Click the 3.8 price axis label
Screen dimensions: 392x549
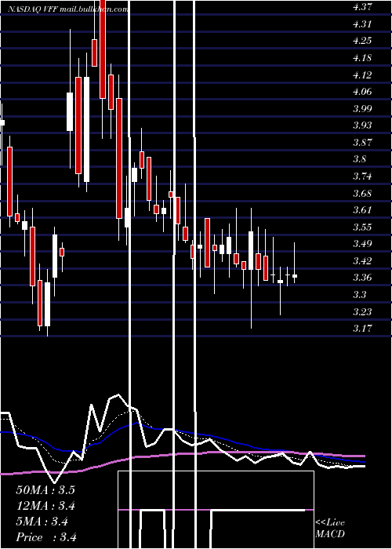[359, 159]
